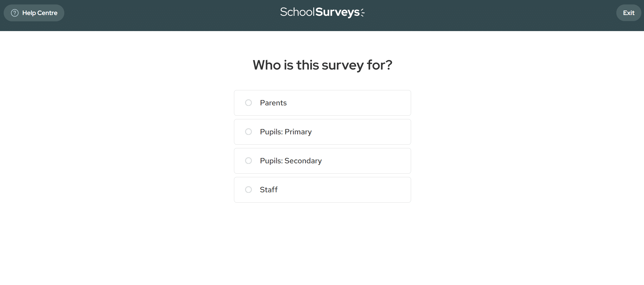Viewport: 644px width, 285px height.
Task: Exit the survey setup
Action: pyautogui.click(x=628, y=13)
